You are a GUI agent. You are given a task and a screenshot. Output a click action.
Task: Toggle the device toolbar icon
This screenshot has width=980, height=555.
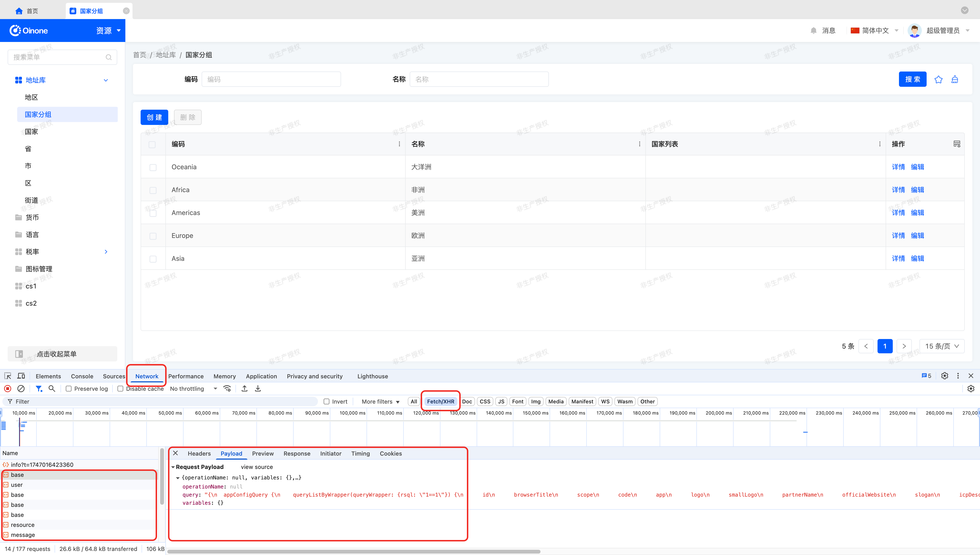21,376
